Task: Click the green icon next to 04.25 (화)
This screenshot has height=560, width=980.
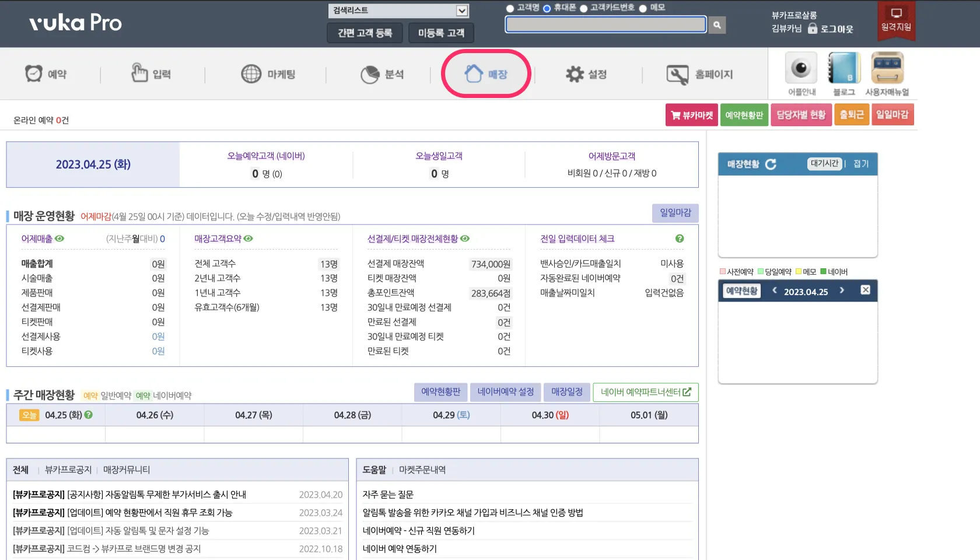Action: 89,415
